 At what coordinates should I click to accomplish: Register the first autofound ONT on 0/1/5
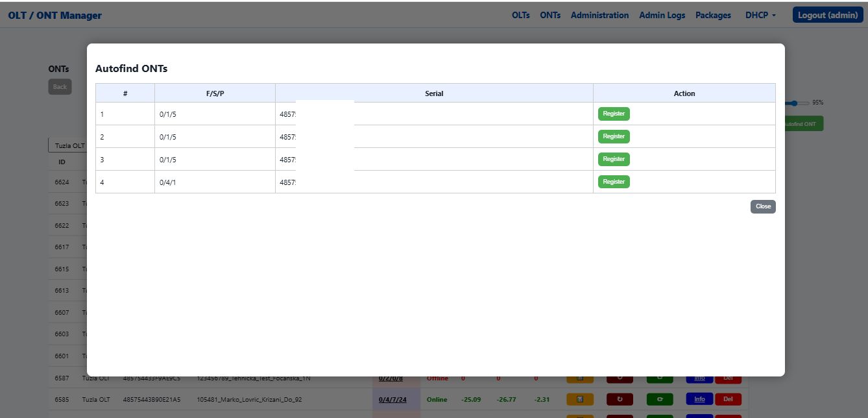[613, 114]
